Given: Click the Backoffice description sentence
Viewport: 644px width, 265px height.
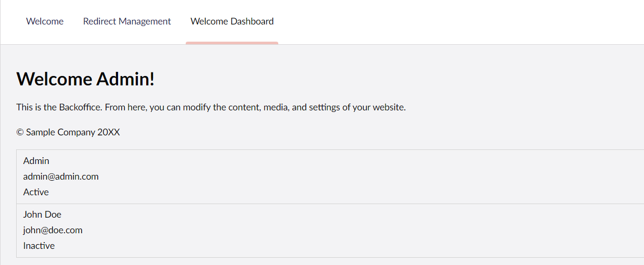Looking at the screenshot, I should tap(211, 108).
